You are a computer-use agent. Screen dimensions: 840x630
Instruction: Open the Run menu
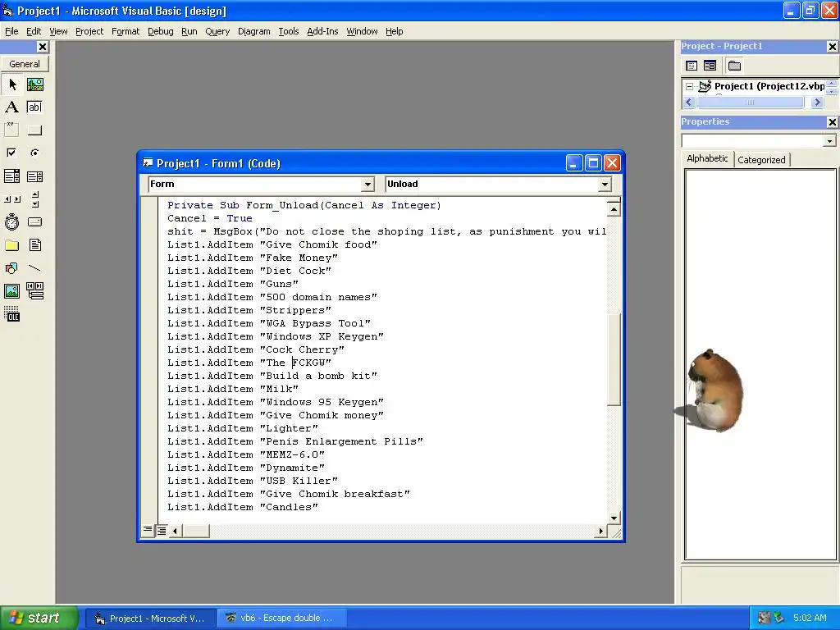(189, 31)
